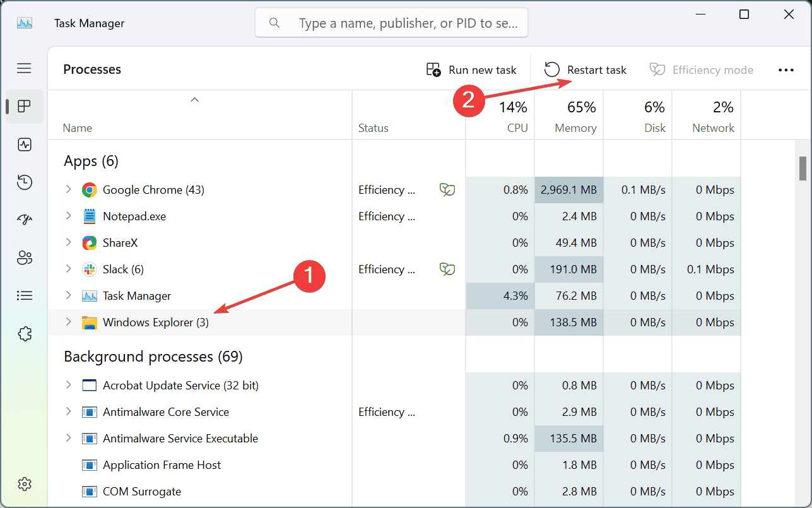The image size is (812, 508).
Task: Select the Windows Explorer (3) row
Action: pyautogui.click(x=394, y=322)
